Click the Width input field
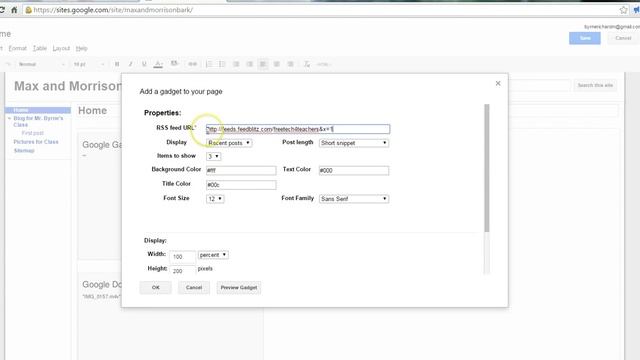 [x=182, y=257]
